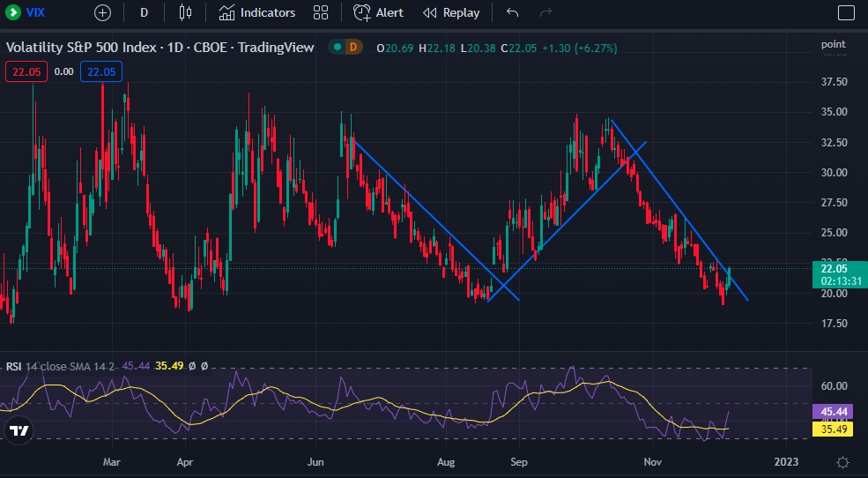Viewport: 868px width, 478px height.
Task: Click the 20.00 price axis label
Action: click(835, 294)
